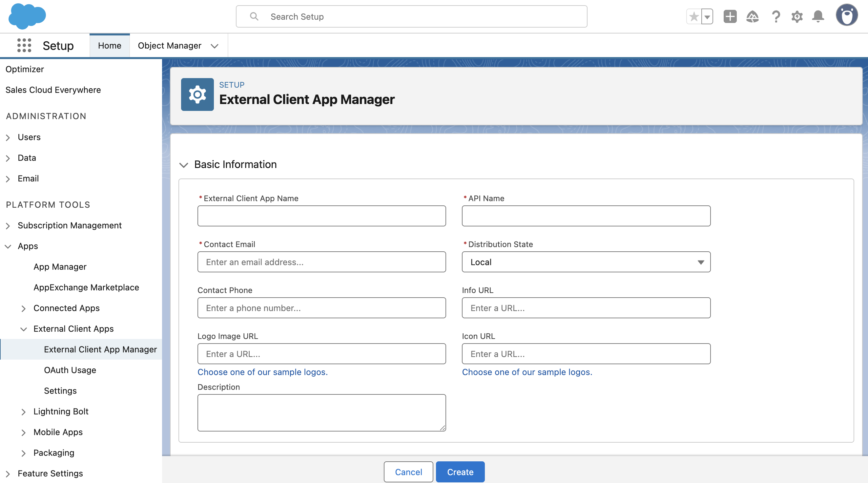The width and height of the screenshot is (868, 483).
Task: Expand Feature Settings chevron
Action: coord(8,473)
